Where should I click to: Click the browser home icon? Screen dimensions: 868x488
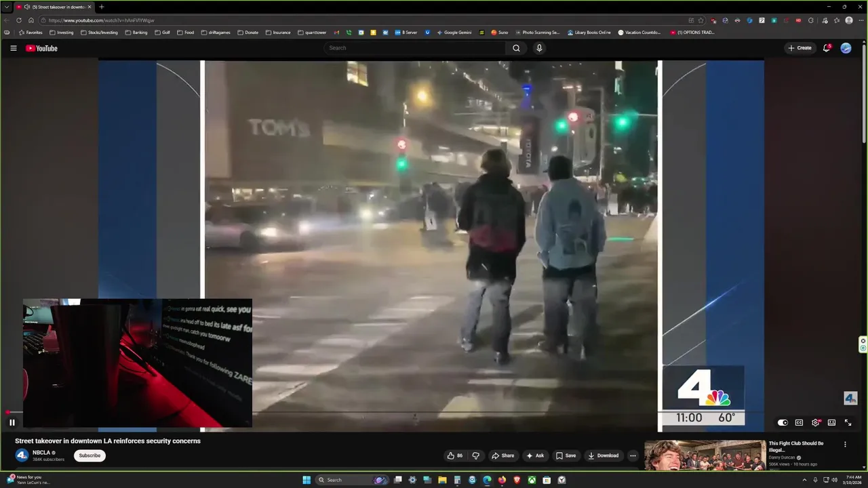[31, 20]
